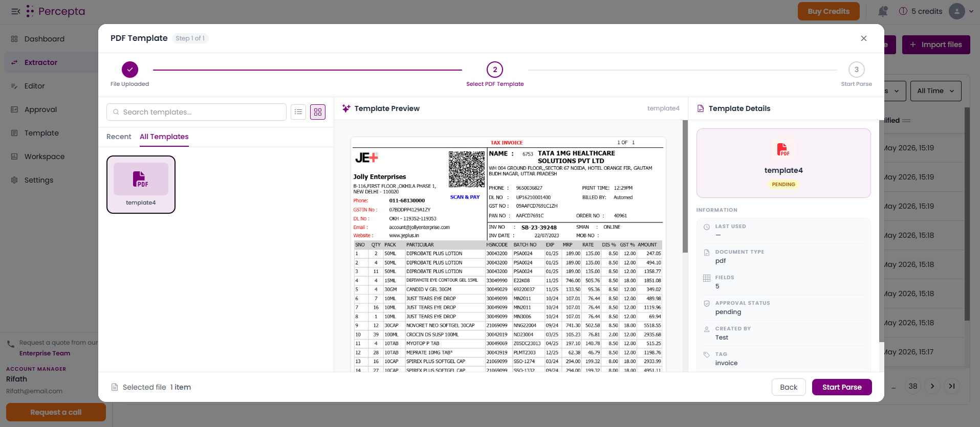Click the Start Parse button
Screen dimensions: 980x427
pos(842,387)
